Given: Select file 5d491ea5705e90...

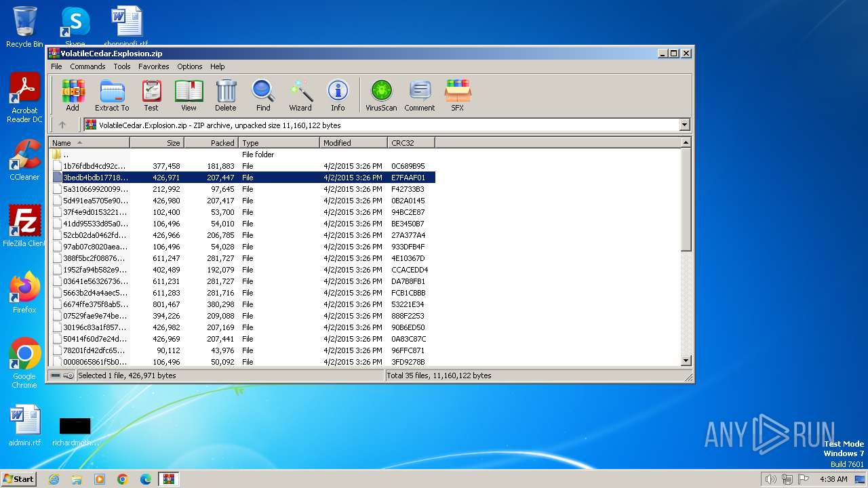Looking at the screenshot, I should pyautogui.click(x=242, y=201).
